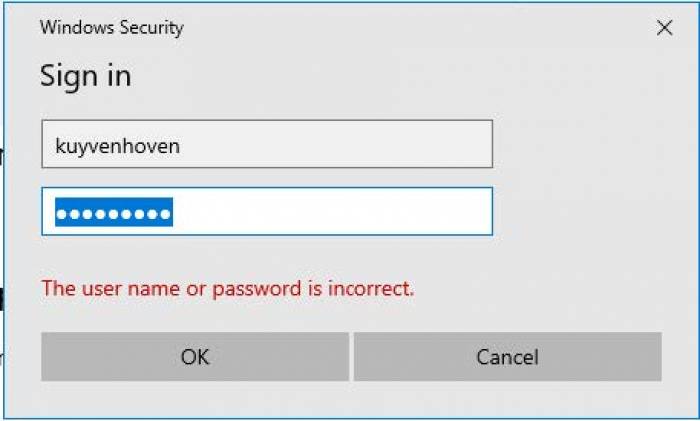This screenshot has height=421, width=700.
Task: Click inside the password field
Action: (267, 211)
